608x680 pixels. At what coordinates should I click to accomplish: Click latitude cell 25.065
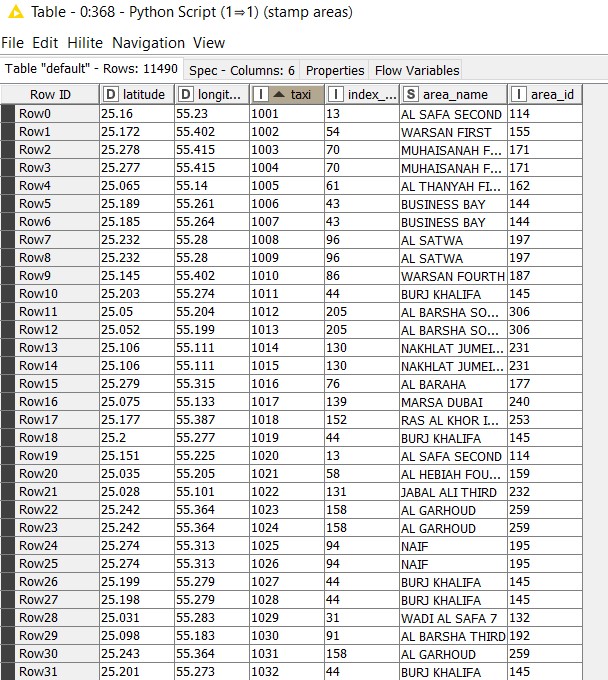coord(137,186)
